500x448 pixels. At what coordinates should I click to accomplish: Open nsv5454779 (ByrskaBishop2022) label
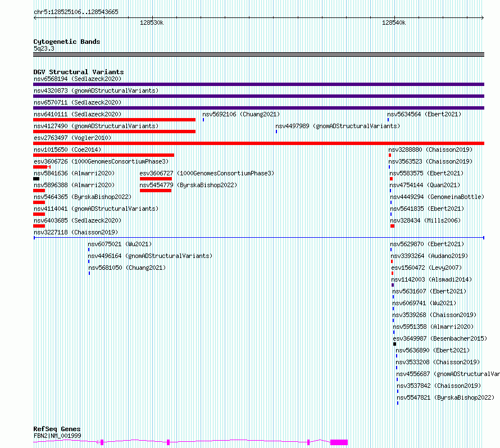pyautogui.click(x=188, y=185)
